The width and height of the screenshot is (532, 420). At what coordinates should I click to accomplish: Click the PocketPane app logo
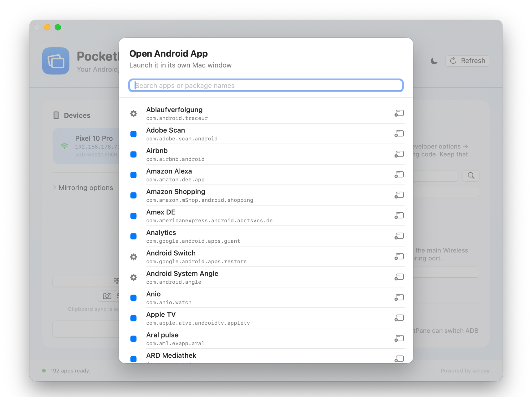(56, 61)
